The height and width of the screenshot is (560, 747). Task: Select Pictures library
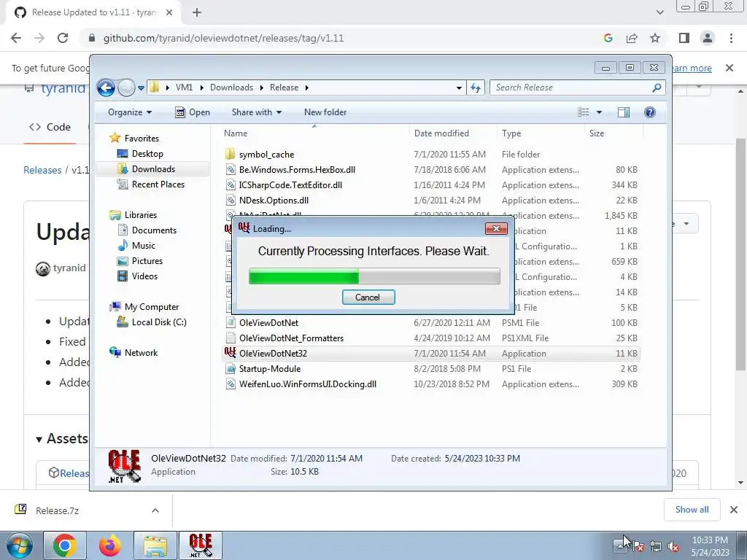pos(147,261)
